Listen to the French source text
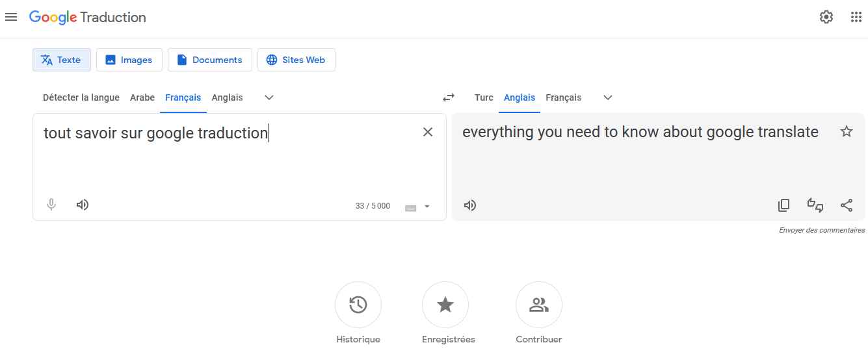868x358 pixels. 83,205
